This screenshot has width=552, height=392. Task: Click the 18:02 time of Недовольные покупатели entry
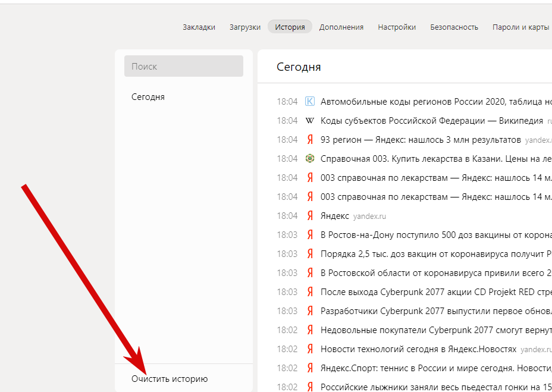[287, 330]
